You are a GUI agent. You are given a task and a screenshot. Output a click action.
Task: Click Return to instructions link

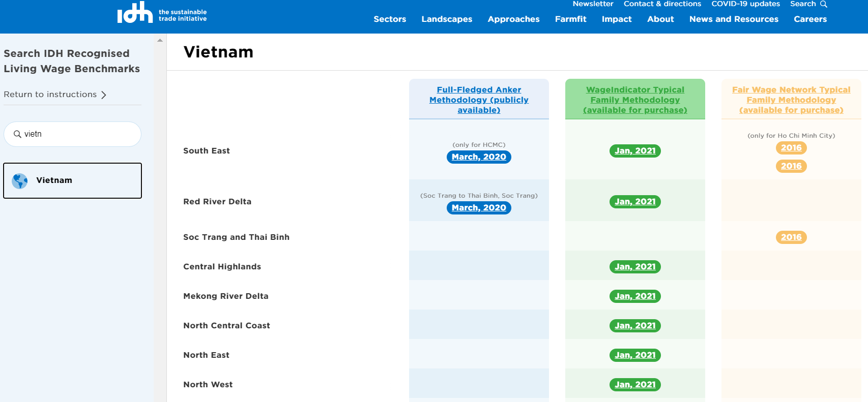click(x=50, y=95)
